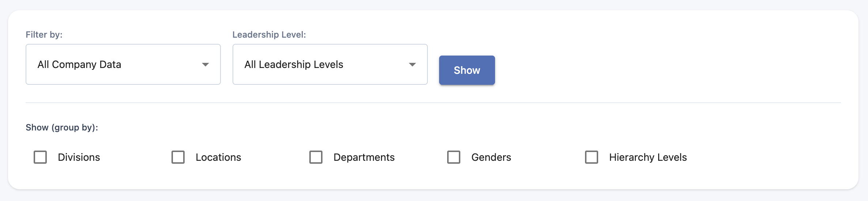Click the "Show (group by):" heading
The height and width of the screenshot is (201, 868).
point(62,128)
